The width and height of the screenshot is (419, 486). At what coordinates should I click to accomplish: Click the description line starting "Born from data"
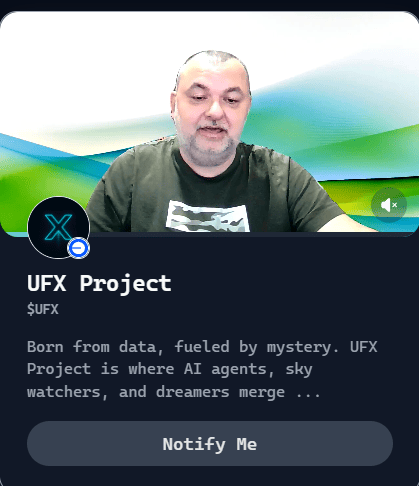coord(202,347)
